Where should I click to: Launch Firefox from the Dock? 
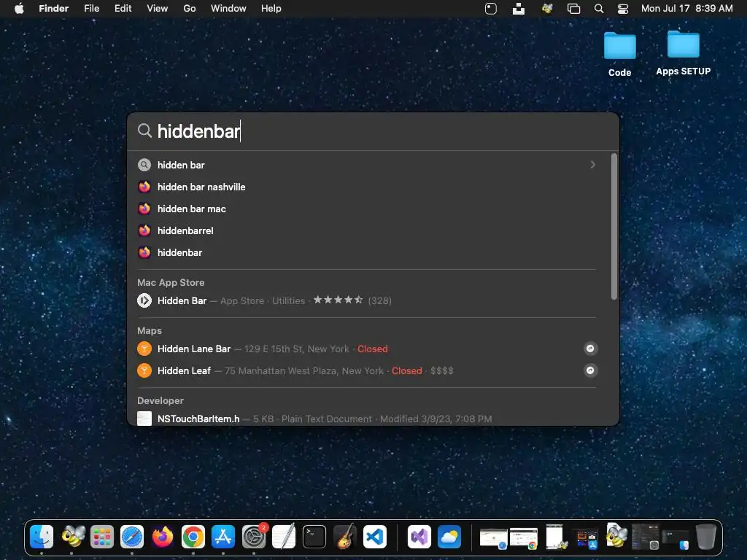click(x=163, y=537)
